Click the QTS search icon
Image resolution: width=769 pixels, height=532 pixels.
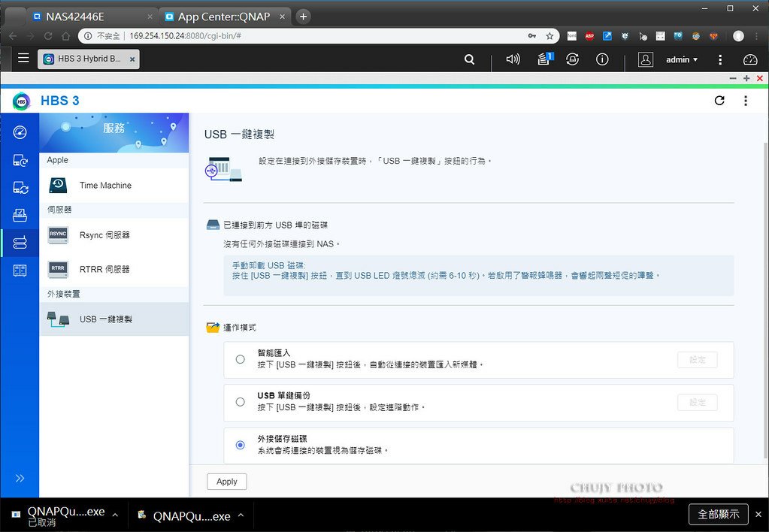point(469,59)
